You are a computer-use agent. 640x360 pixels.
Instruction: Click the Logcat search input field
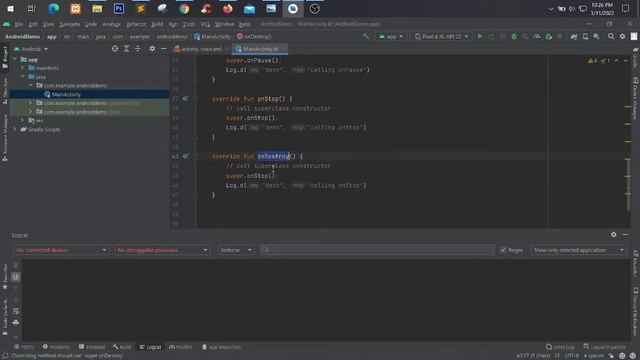click(x=377, y=250)
